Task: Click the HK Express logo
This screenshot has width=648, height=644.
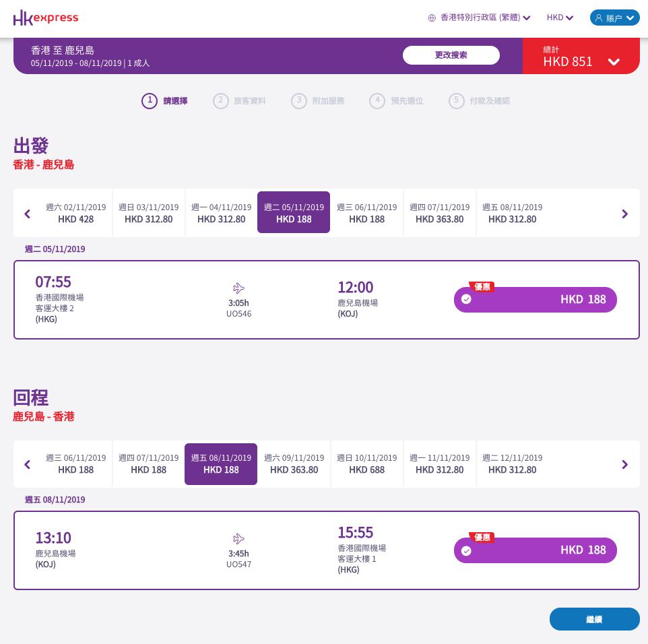Action: click(x=45, y=18)
